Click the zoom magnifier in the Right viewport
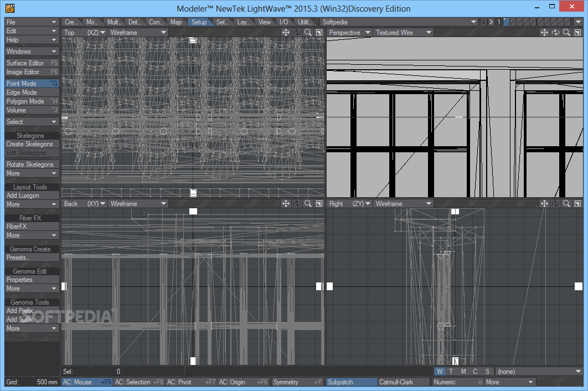Screen dimensions: 588x391 [566, 204]
